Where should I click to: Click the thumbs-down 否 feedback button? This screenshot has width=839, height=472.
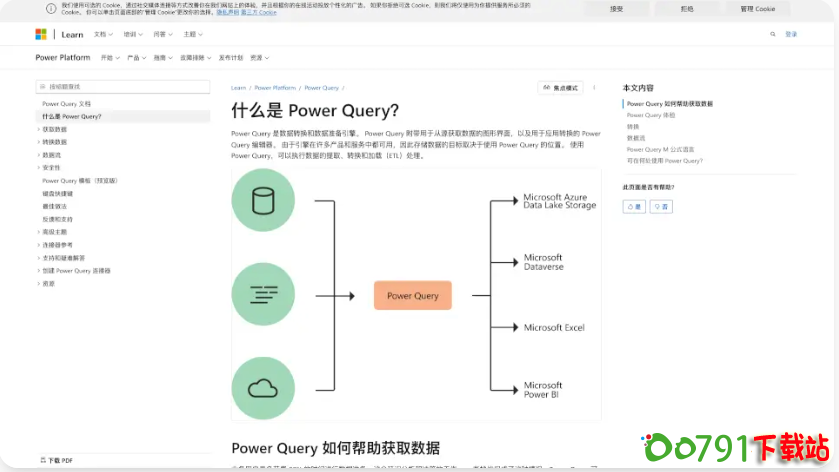661,206
